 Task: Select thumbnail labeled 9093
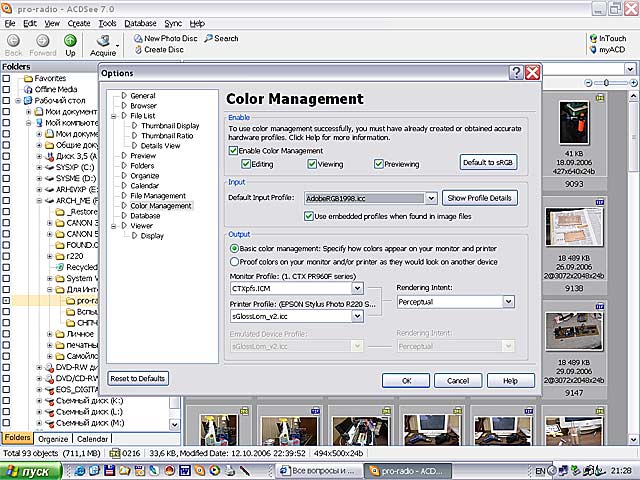[x=574, y=122]
